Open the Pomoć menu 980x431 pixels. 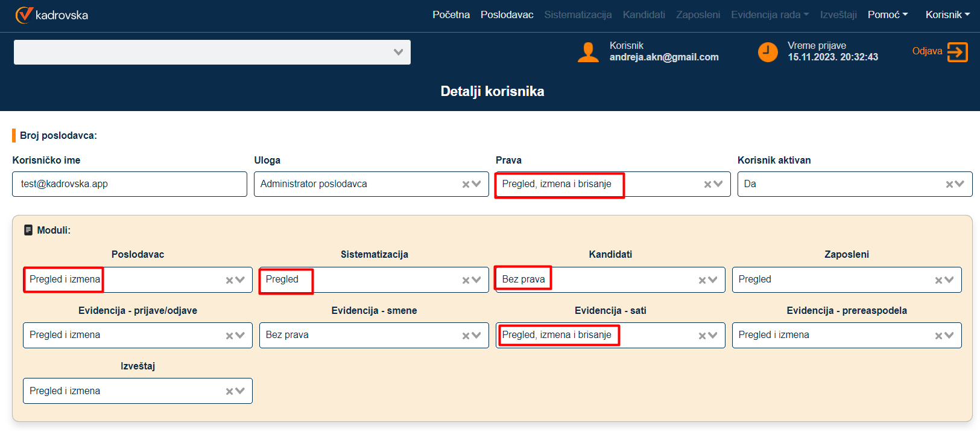(x=887, y=15)
